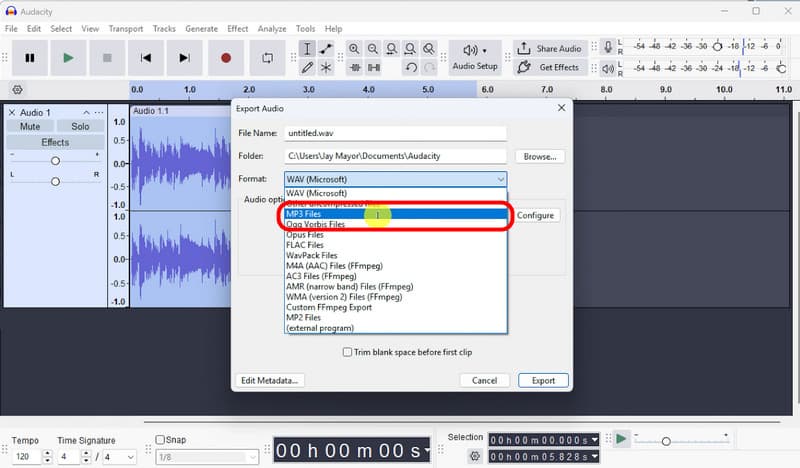The image size is (800, 468).
Task: Choose WavPack Files from the format list
Action: tap(396, 255)
